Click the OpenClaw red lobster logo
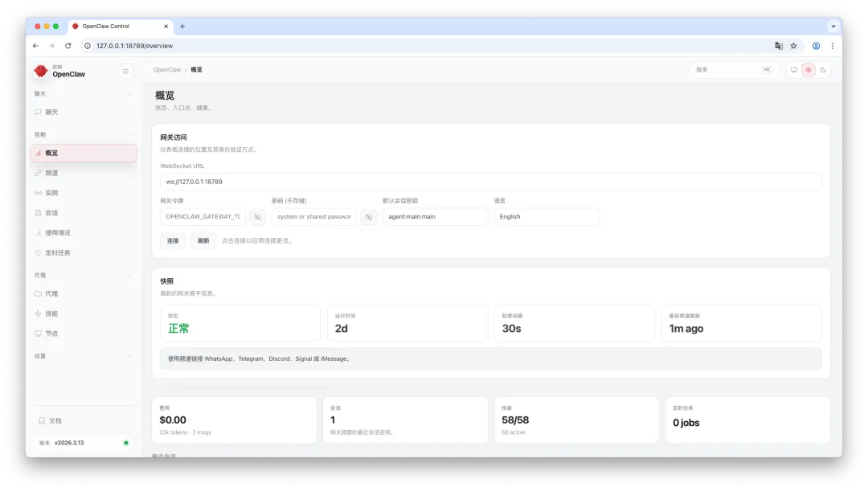This screenshot has width=868, height=491. point(40,70)
